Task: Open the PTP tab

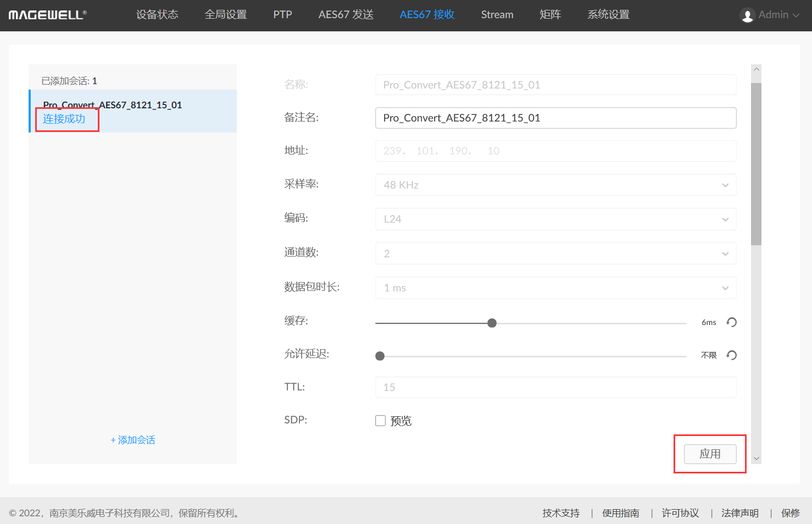Action: pyautogui.click(x=282, y=15)
